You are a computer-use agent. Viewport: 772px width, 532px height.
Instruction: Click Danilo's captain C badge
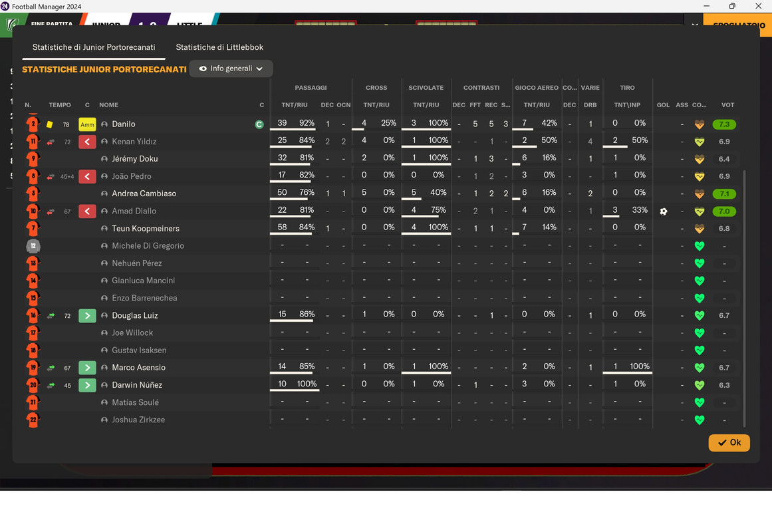[259, 124]
